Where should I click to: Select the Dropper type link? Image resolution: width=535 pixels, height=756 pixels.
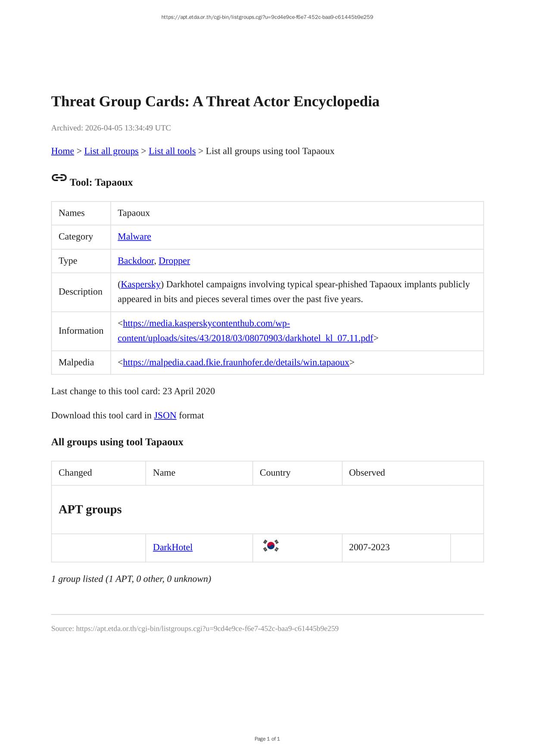[174, 260]
